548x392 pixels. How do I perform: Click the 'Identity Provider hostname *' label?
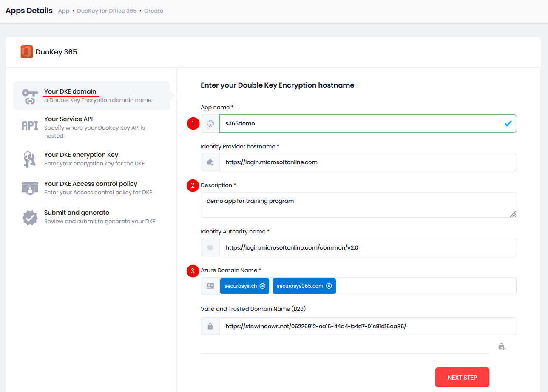point(240,146)
